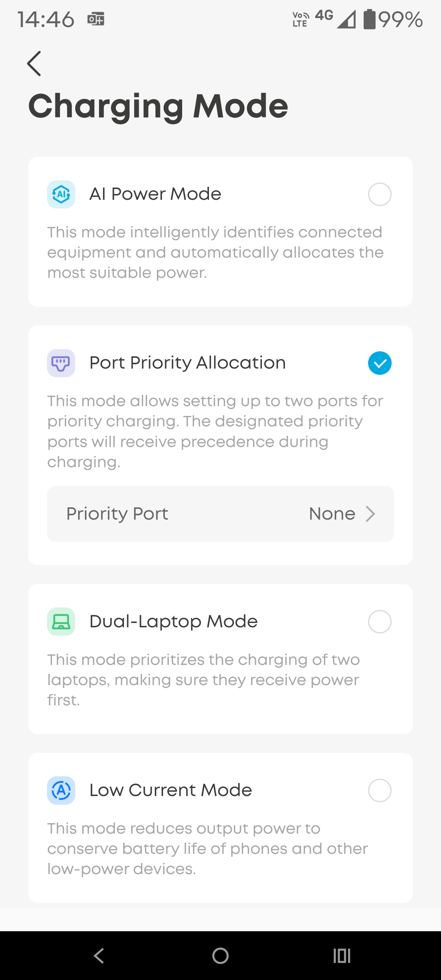This screenshot has height=980, width=441.
Task: Select the Low Current Mode radio button
Action: pos(379,790)
